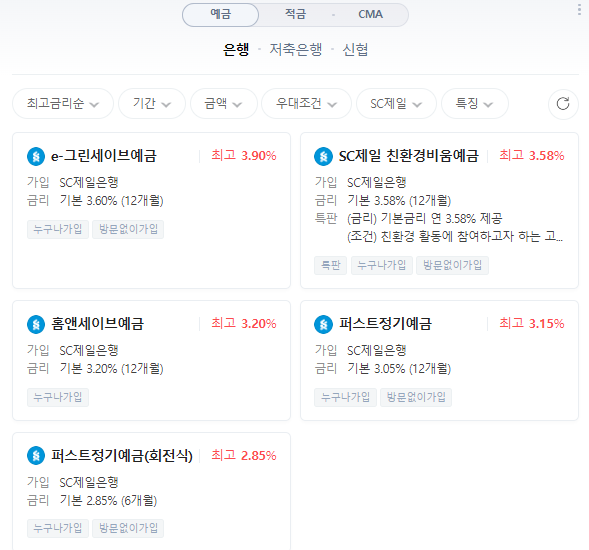
Task: Click SC logo icon beside e-그린세이브예금
Action: coord(36,156)
